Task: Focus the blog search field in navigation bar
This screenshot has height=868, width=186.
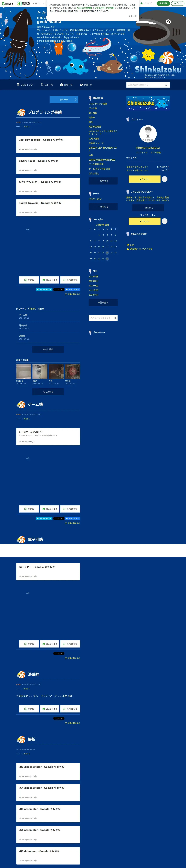Action: tap(145, 85)
